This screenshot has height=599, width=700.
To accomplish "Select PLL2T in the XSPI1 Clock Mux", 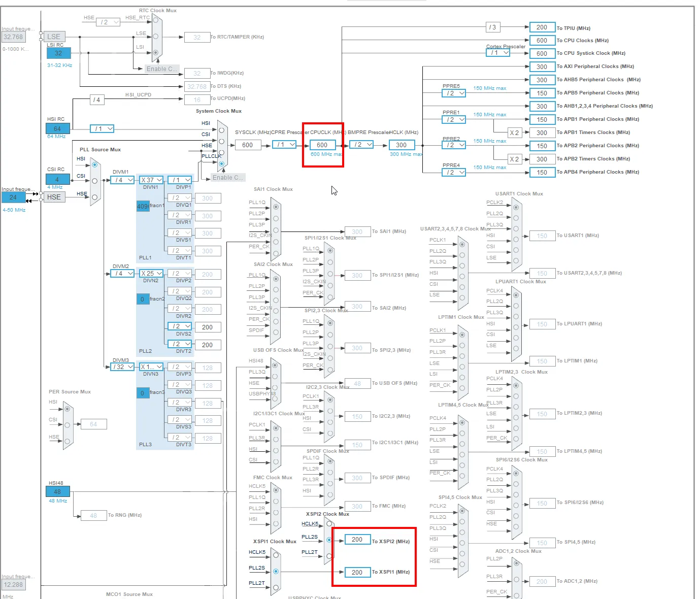I will (x=276, y=587).
